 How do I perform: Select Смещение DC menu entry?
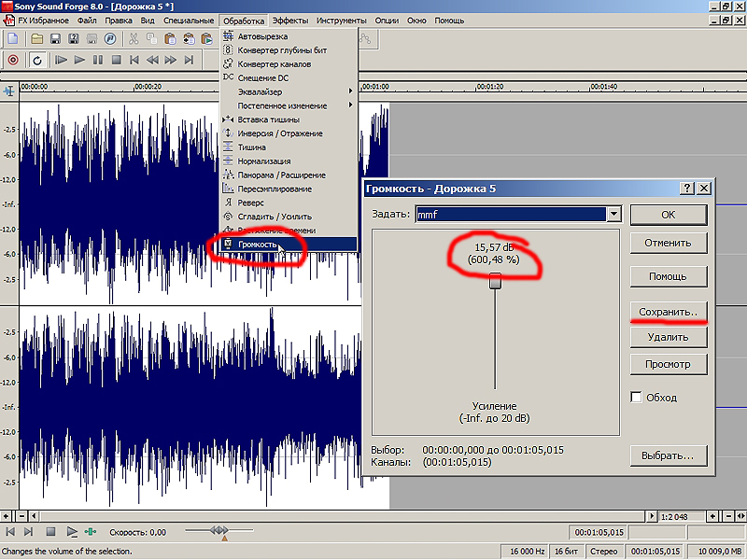[289, 77]
